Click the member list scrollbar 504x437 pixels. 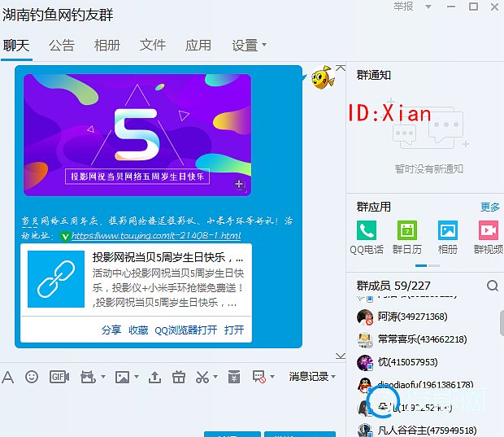[x=502, y=323]
